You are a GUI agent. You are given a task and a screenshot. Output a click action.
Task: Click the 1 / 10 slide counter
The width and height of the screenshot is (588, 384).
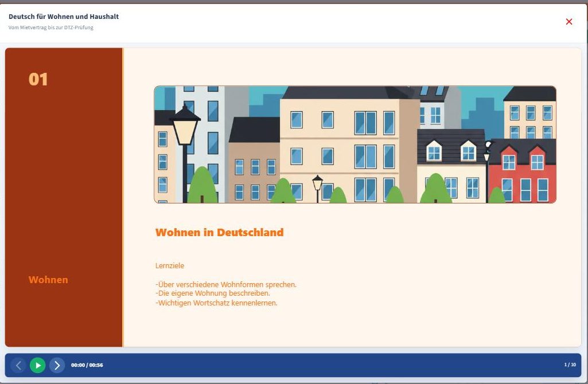click(570, 365)
